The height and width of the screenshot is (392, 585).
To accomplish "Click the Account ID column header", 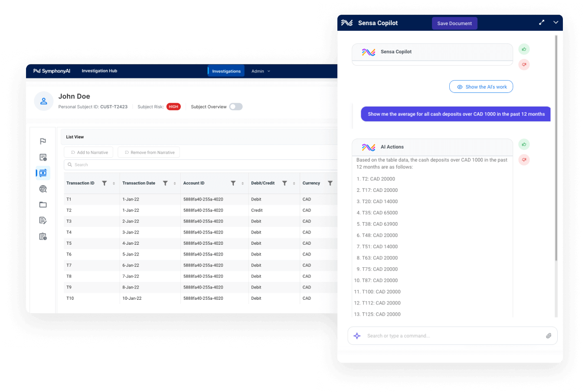I will 194,183.
